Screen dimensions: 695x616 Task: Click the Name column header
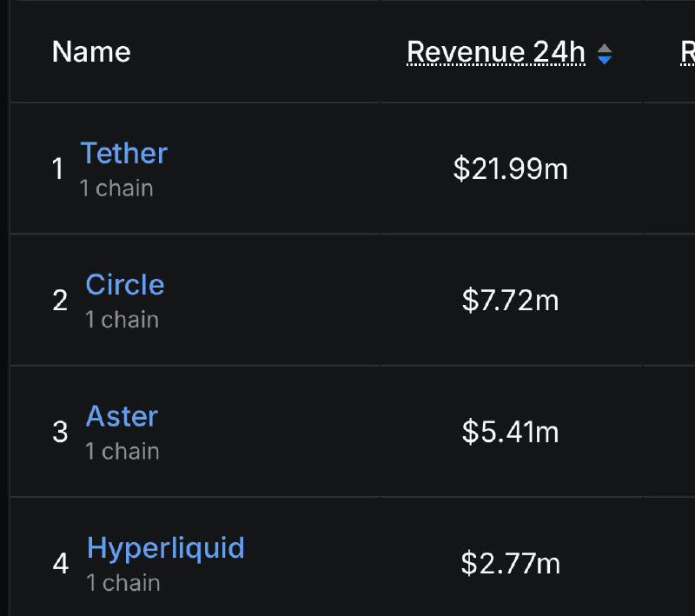click(x=90, y=52)
